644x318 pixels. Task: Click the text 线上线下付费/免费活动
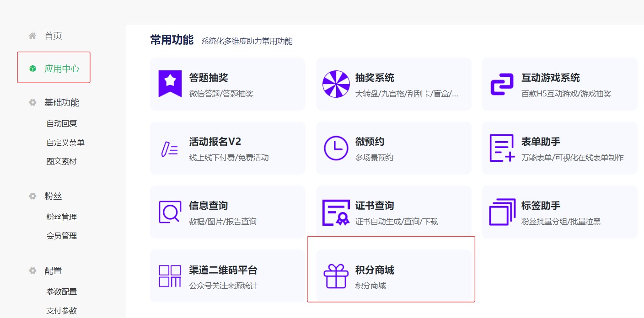[x=229, y=158]
